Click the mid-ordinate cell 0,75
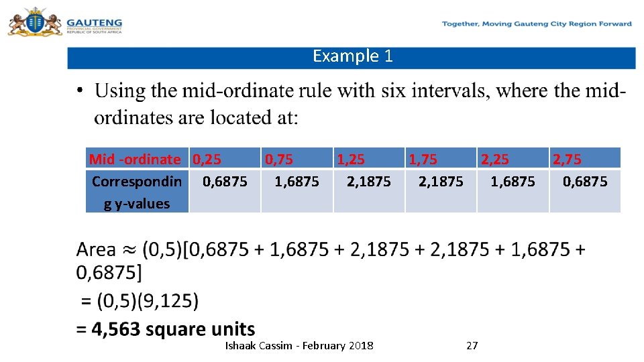This screenshot has width=644, height=362. [297, 158]
